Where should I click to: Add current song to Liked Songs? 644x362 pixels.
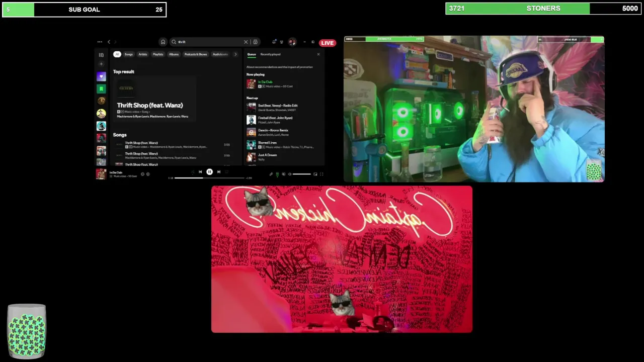pyautogui.click(x=148, y=174)
